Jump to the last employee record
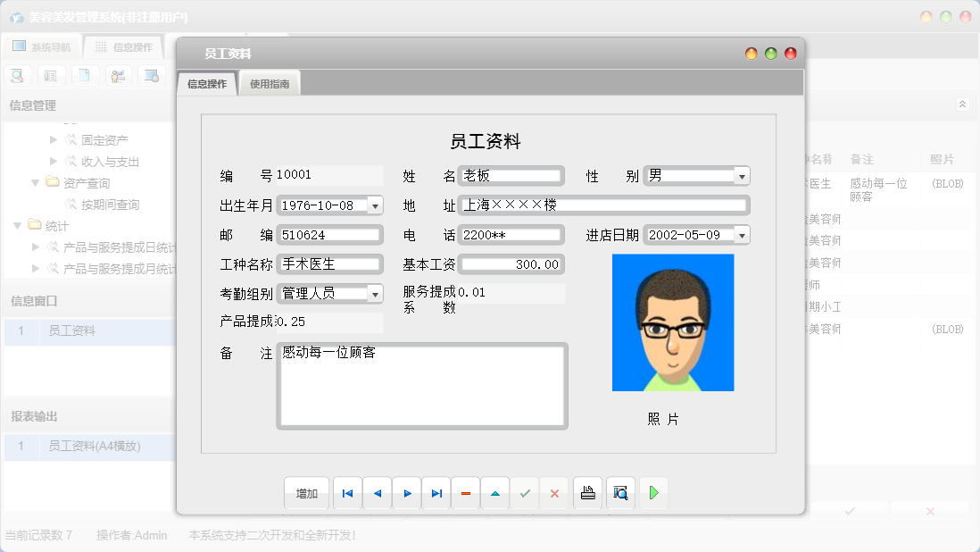 (x=436, y=493)
